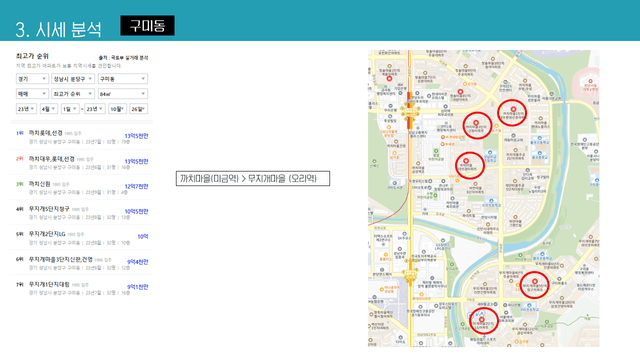The height and width of the screenshot is (360, 640).
Task: Open 7위 listing 무지개1단지대림
Action: tap(82, 288)
